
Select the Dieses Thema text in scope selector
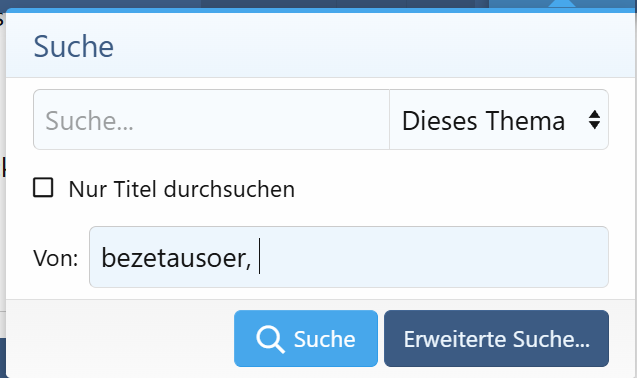pos(483,121)
